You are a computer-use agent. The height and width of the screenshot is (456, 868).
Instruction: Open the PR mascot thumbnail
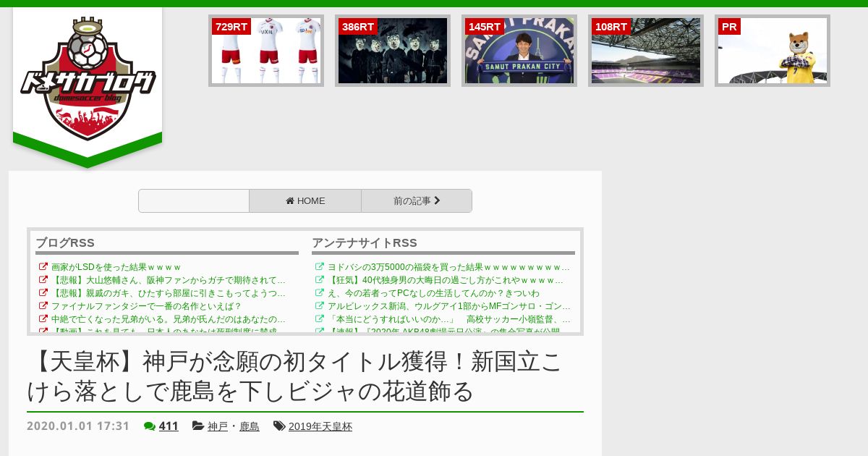[x=773, y=51]
